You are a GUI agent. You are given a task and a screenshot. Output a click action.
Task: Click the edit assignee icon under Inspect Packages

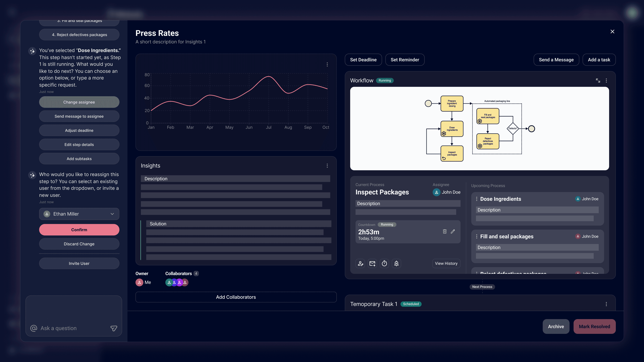tap(360, 263)
